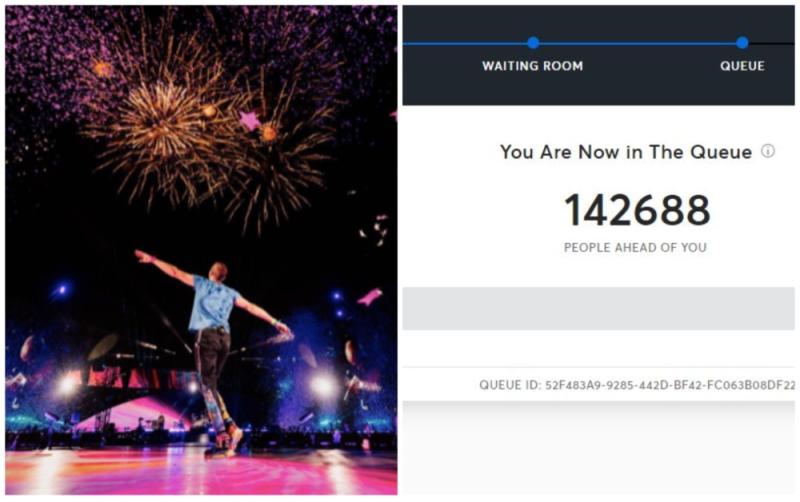Viewport: 800px width, 502px height.
Task: Click the pink stage floor in the photo
Action: coord(200,470)
